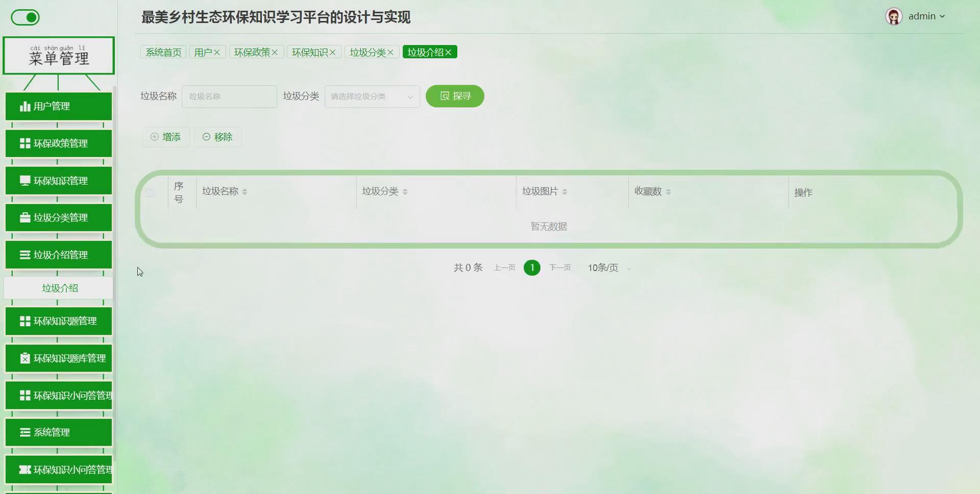980x494 pixels.
Task: Click the 序号 column header
Action: (179, 192)
